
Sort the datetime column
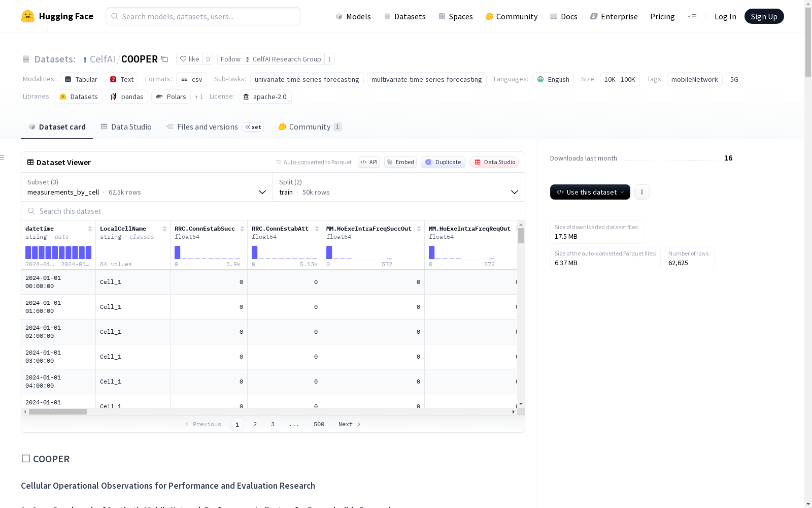pos(90,229)
